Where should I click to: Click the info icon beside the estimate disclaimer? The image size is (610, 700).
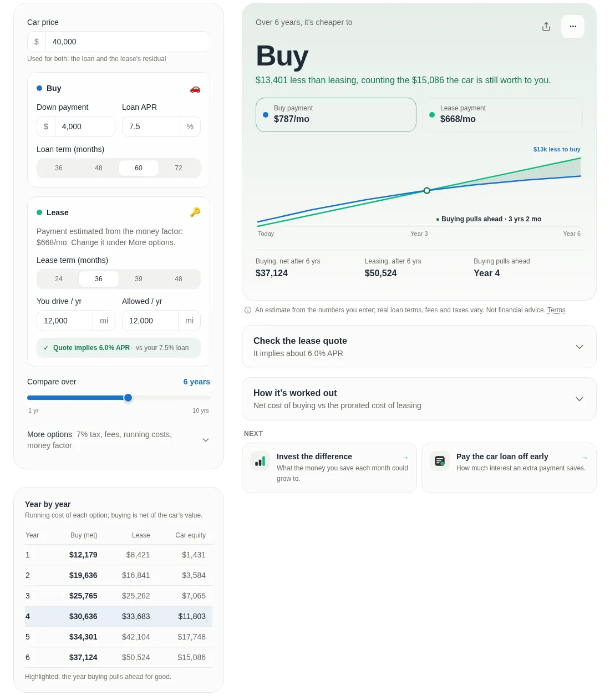coord(248,310)
